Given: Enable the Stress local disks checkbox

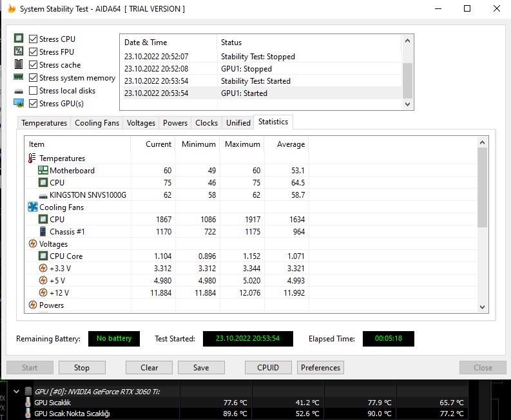Looking at the screenshot, I should coord(33,91).
